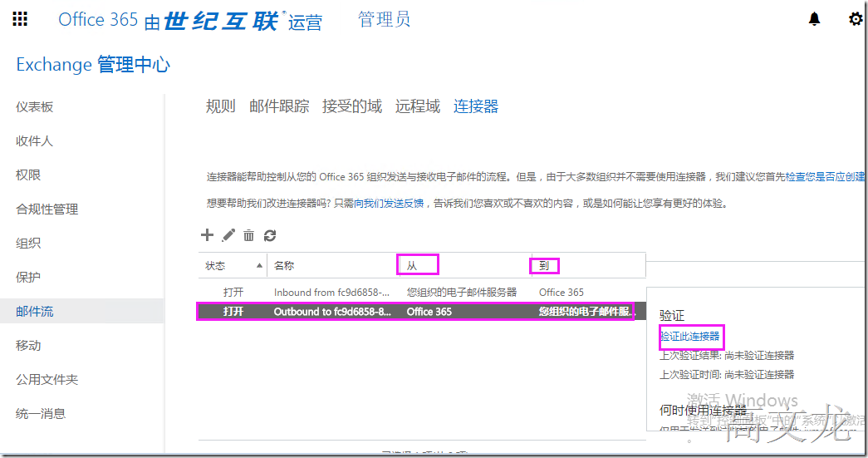Click the 从 column header

click(x=412, y=265)
